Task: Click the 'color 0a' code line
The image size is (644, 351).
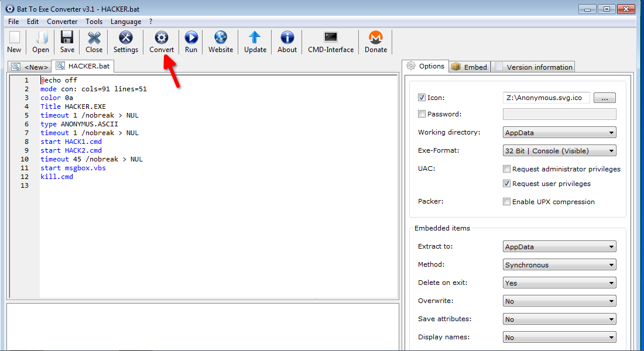Action: click(57, 98)
